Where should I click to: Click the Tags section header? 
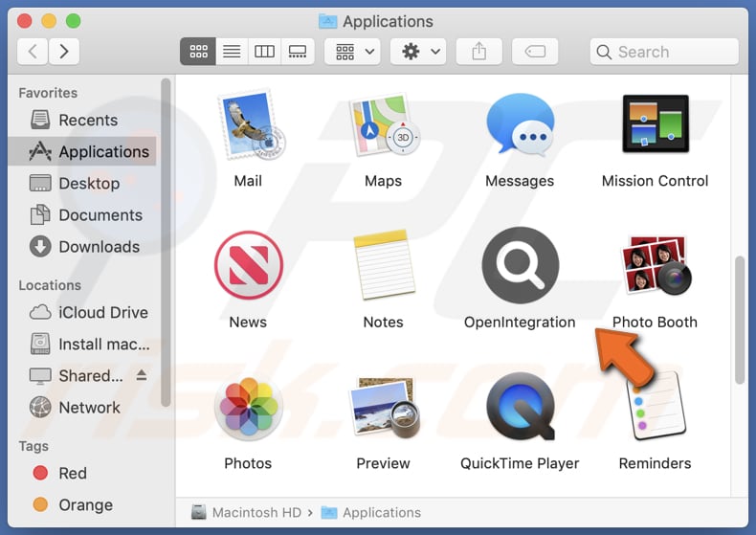tap(33, 446)
